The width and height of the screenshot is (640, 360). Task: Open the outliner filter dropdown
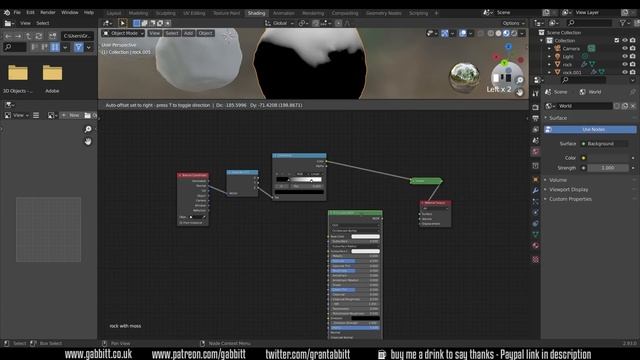coord(624,23)
